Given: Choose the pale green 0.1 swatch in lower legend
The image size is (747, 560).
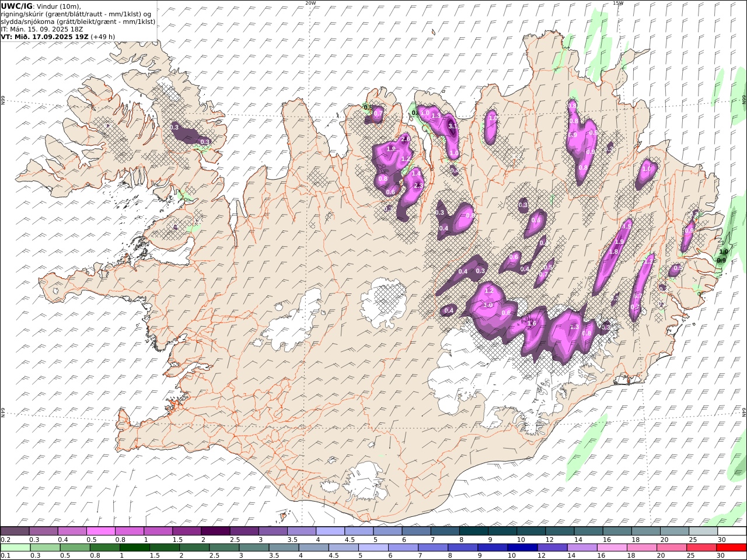Looking at the screenshot, I should click(x=16, y=547).
